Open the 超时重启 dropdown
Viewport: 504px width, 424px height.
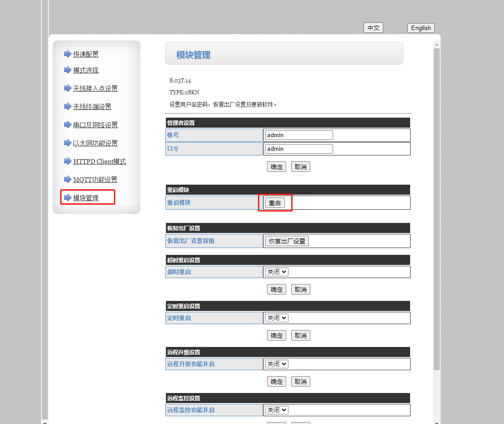pos(277,272)
